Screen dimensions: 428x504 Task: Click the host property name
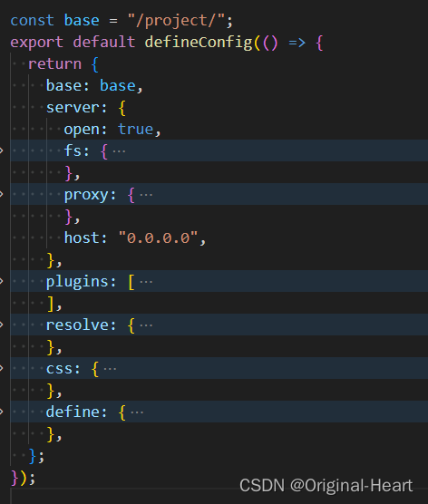(82, 237)
